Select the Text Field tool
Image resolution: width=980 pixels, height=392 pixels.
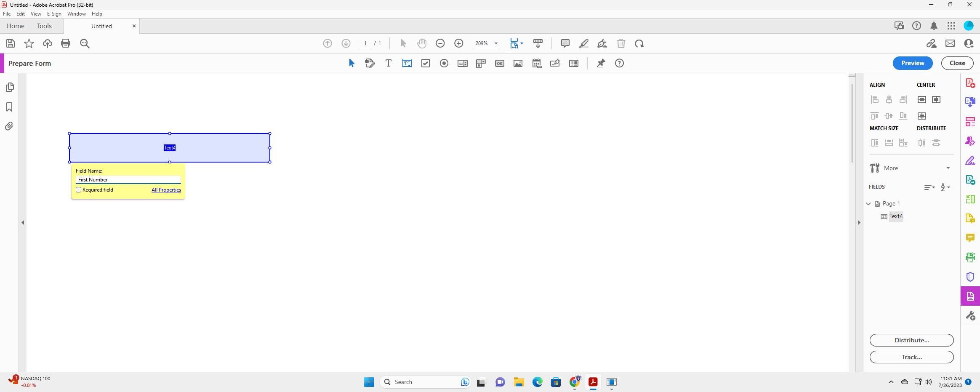[x=407, y=63]
